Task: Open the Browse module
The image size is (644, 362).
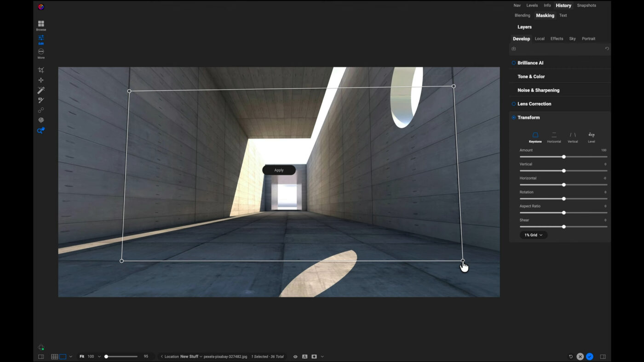Action: tap(41, 25)
